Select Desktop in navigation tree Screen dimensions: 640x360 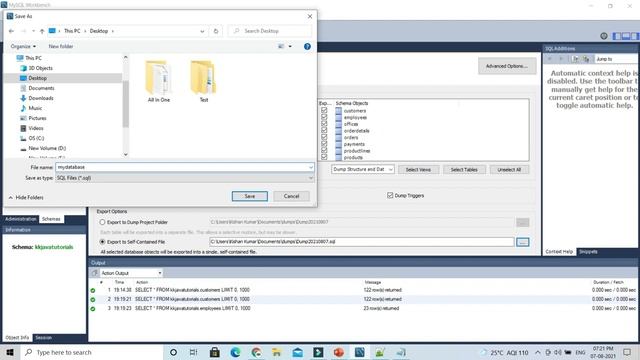(38, 78)
